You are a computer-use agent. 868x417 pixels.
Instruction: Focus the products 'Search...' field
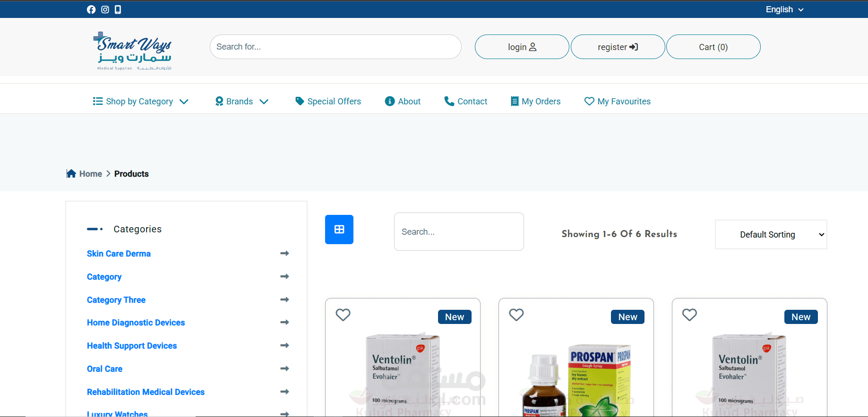click(459, 231)
